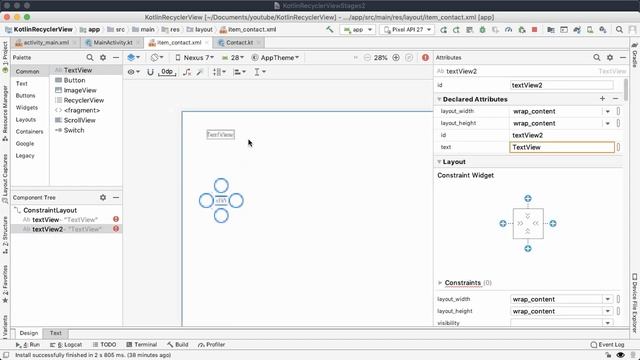The height and width of the screenshot is (360, 640).
Task: Click textView2 error icon in Component Tree
Action: (116, 229)
